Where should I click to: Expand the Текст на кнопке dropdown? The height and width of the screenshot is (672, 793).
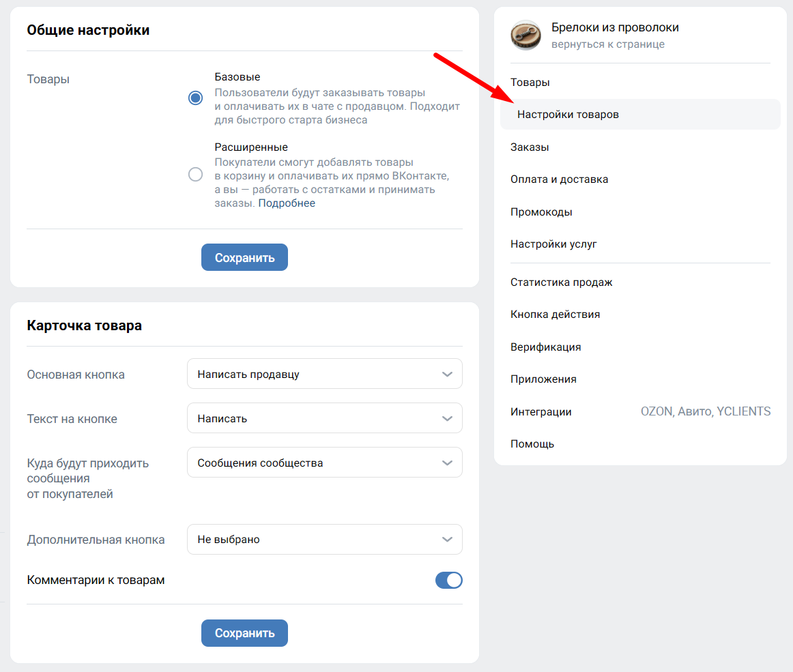click(324, 418)
